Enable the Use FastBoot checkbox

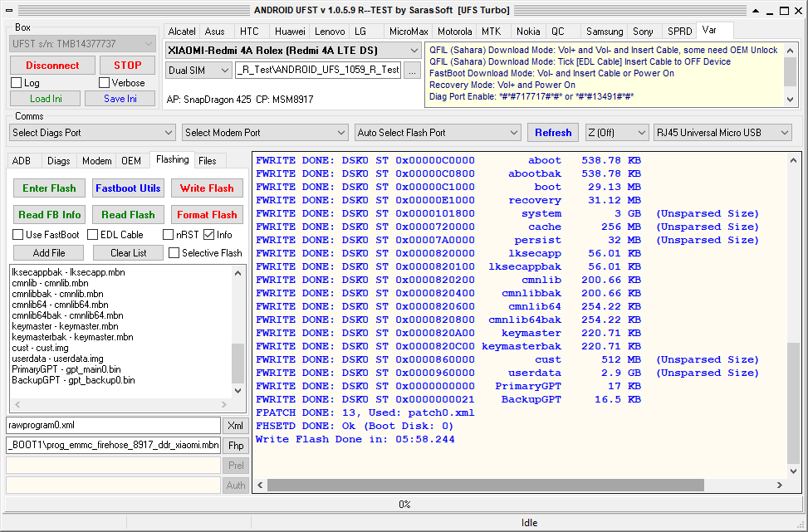click(x=18, y=235)
